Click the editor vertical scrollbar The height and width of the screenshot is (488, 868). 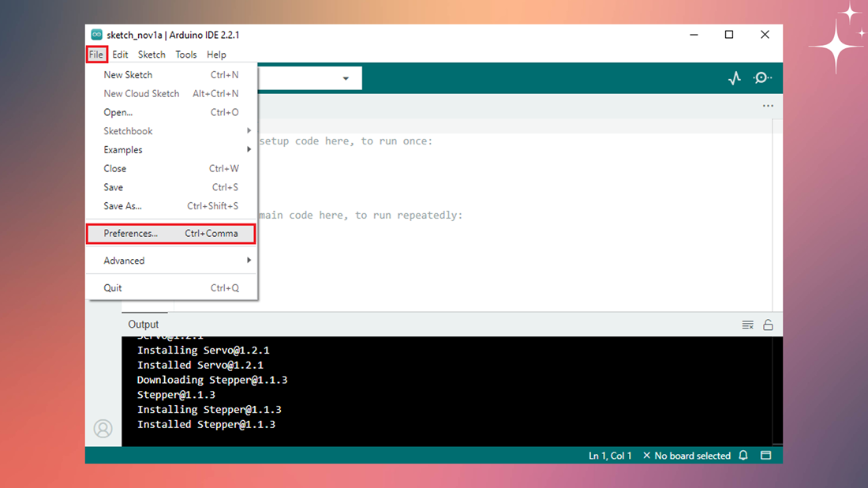[x=777, y=215]
